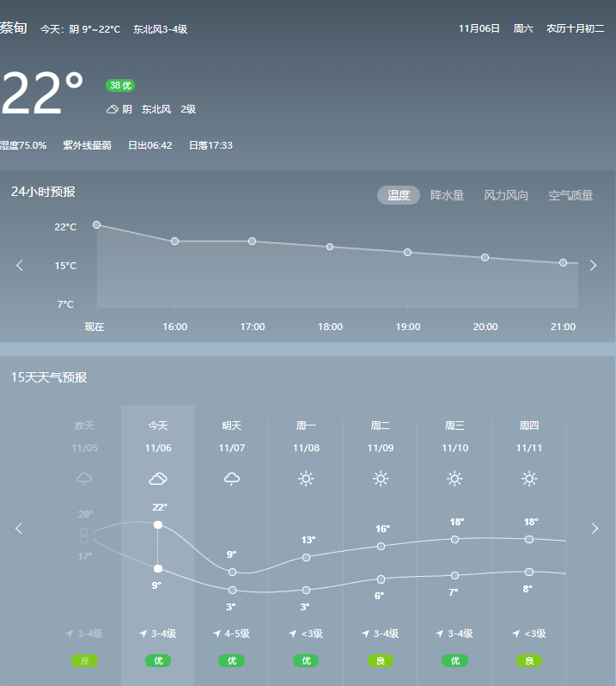Click the 16° high point for 周二
The height and width of the screenshot is (686, 616).
381,546
